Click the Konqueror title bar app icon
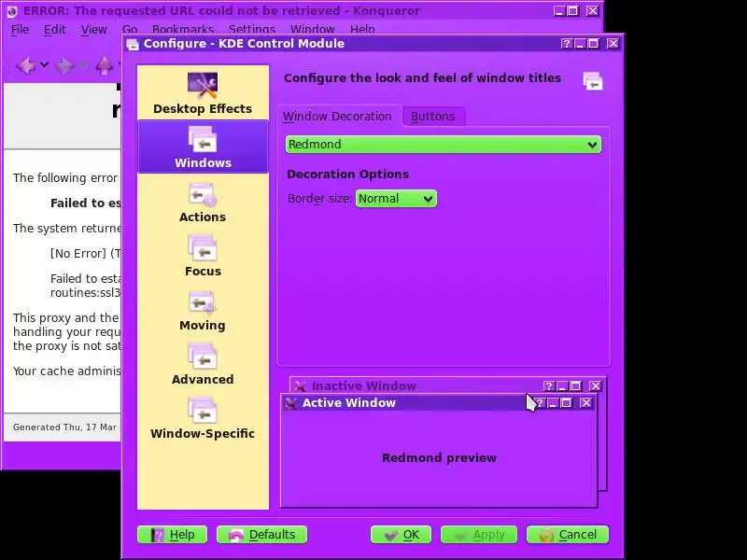This screenshot has height=560, width=747. pyautogui.click(x=12, y=11)
